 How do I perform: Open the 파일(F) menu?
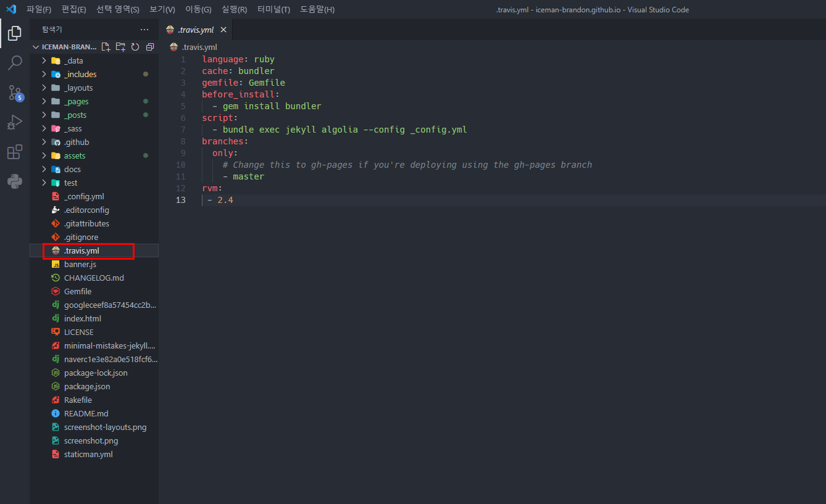tap(39, 9)
